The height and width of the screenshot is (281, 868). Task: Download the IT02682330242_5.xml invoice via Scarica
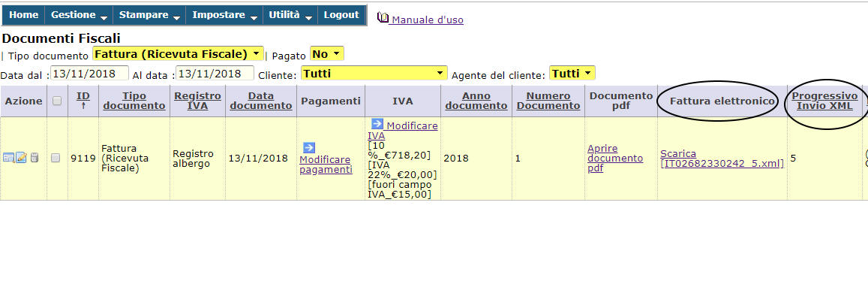(722, 158)
